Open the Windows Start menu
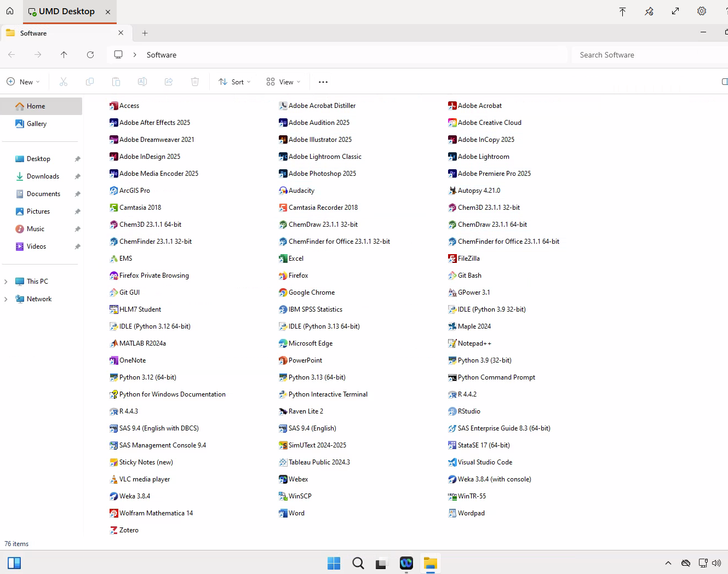 [x=334, y=563]
